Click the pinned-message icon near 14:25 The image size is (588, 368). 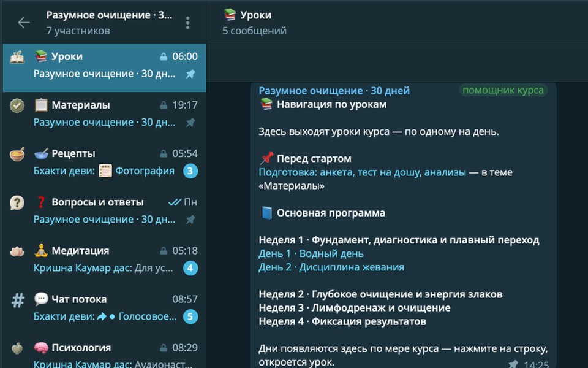(513, 364)
